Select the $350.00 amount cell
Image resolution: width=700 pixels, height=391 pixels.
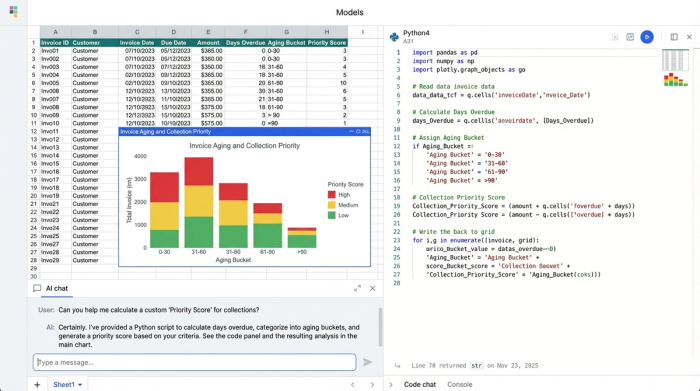[208, 67]
